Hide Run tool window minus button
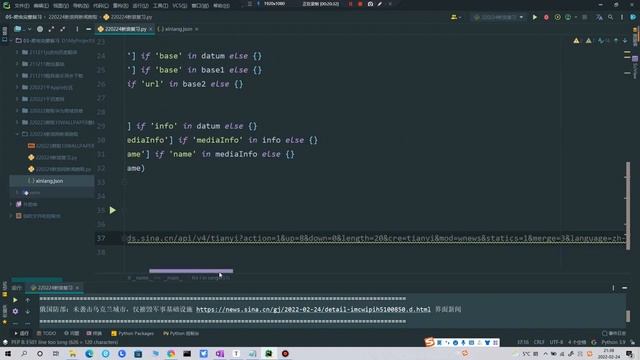Viewport: 640px width, 360px height. tap(625, 288)
